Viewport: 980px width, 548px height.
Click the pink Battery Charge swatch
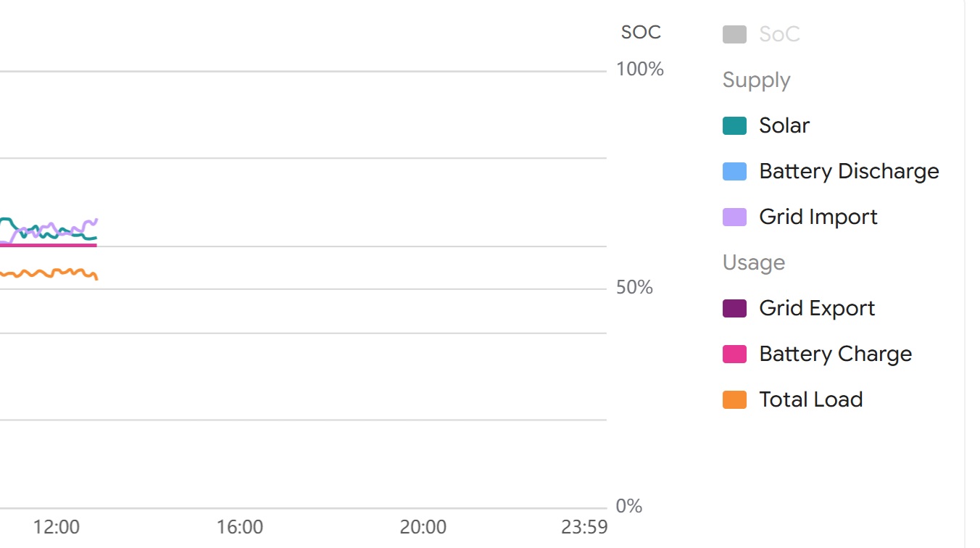[x=734, y=354]
